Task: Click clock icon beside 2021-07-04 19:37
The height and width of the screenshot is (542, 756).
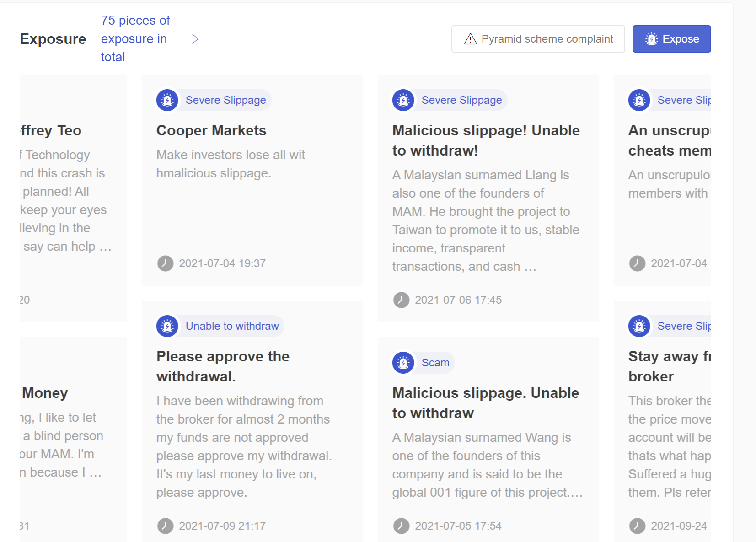Action: (x=166, y=263)
